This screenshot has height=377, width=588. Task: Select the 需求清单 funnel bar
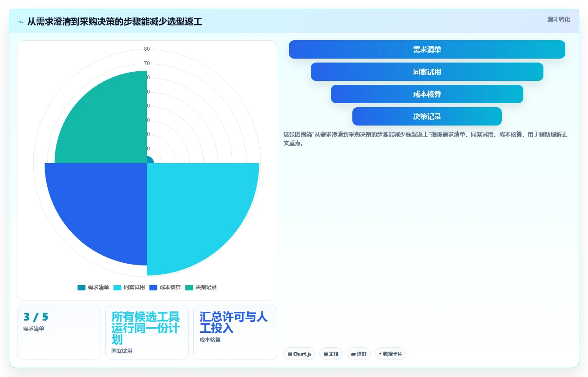(x=427, y=49)
